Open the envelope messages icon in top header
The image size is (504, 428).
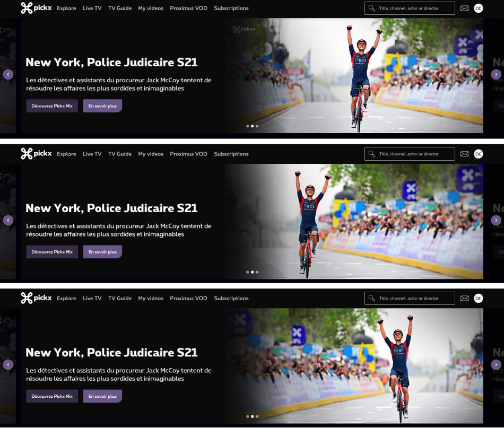pos(464,8)
